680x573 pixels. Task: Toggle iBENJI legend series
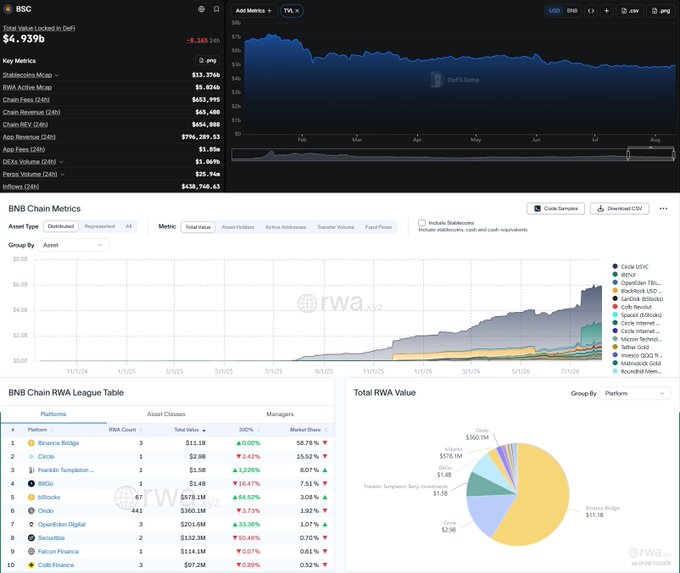[x=624, y=275]
